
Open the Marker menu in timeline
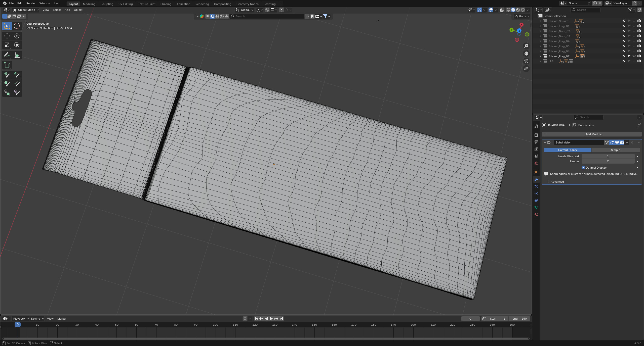tap(62, 319)
